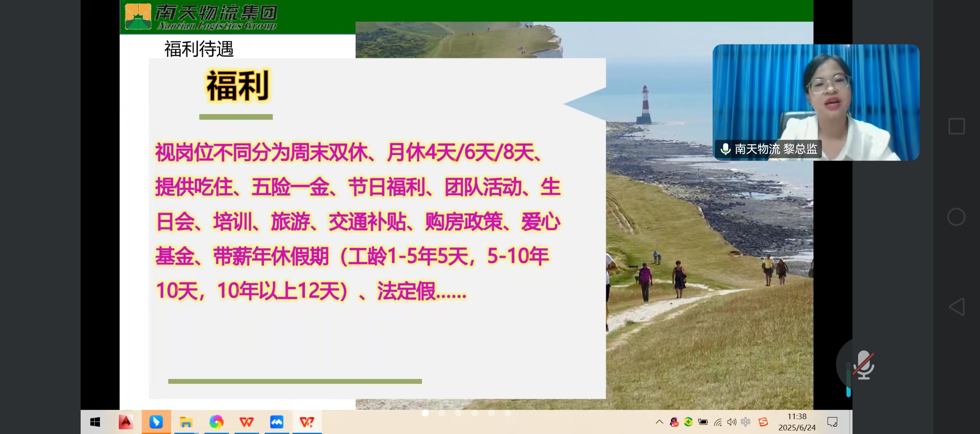Click the line starting 日会、培训、旅游
The image size is (980, 434).
358,222
